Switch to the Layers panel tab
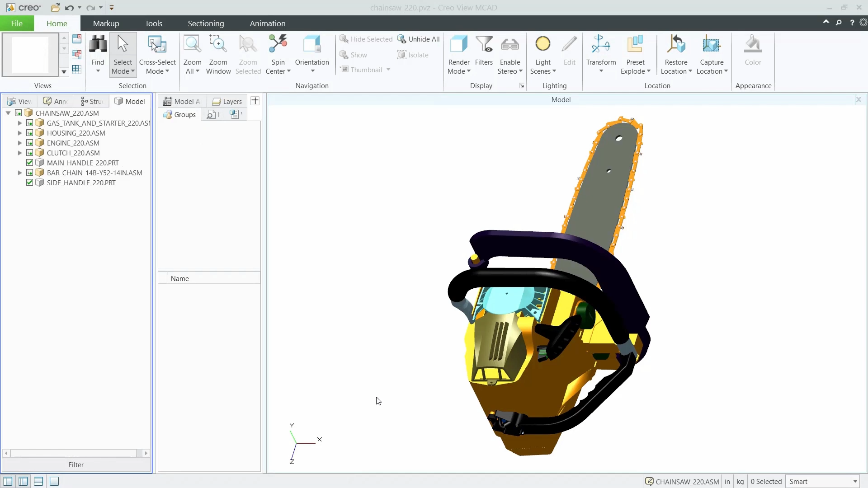 coord(227,101)
